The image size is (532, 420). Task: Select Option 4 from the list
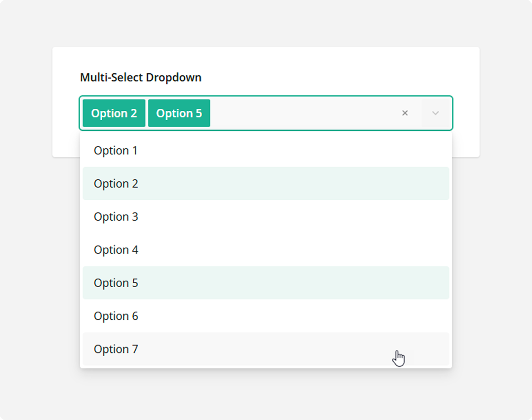[116, 250]
